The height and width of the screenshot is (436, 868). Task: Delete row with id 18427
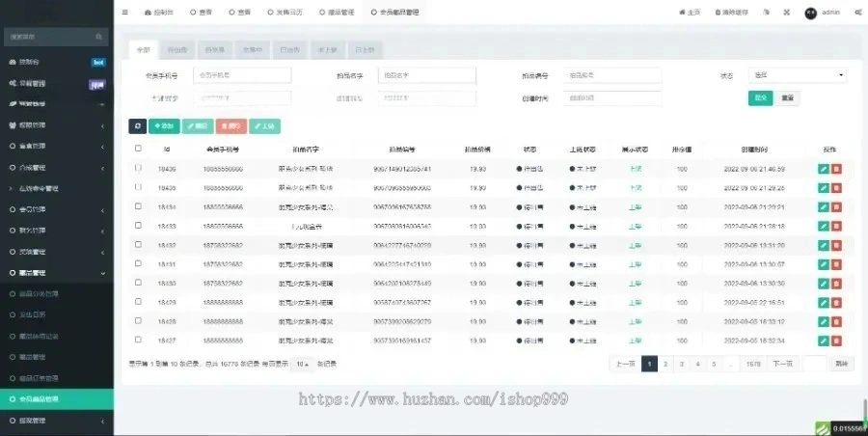pyautogui.click(x=836, y=341)
